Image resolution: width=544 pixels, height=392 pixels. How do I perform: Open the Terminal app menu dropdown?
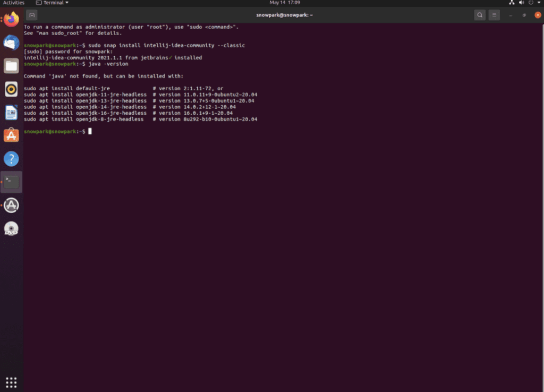[53, 3]
